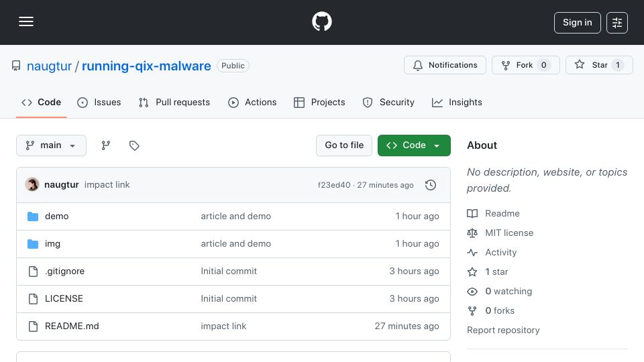Open the 0 forks link
This screenshot has width=644, height=362.
[x=491, y=310]
